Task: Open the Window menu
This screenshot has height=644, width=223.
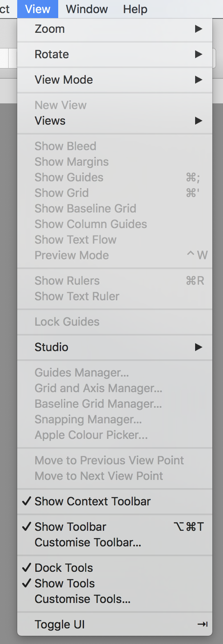Action: 87,9
